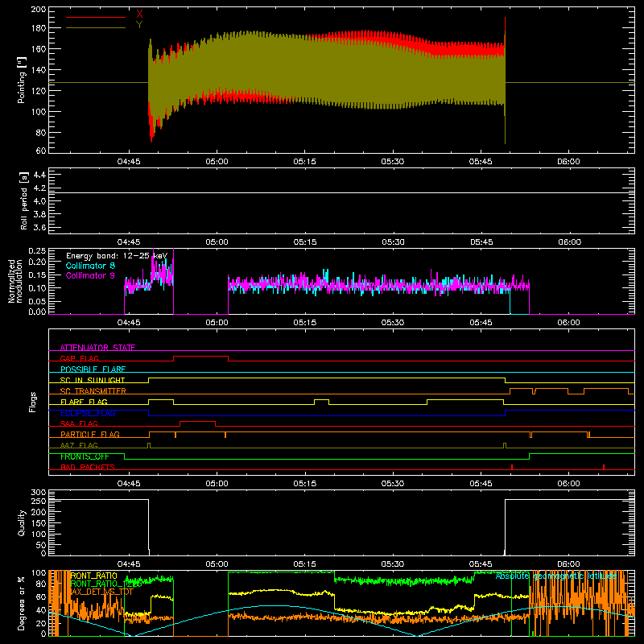Image resolution: width=644 pixels, height=644 pixels.
Task: Click the olive Y legend label
Action: 139,25
